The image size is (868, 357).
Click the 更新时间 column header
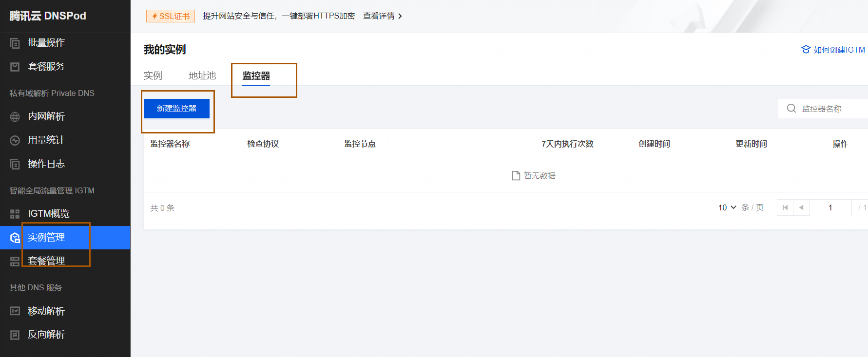[752, 144]
